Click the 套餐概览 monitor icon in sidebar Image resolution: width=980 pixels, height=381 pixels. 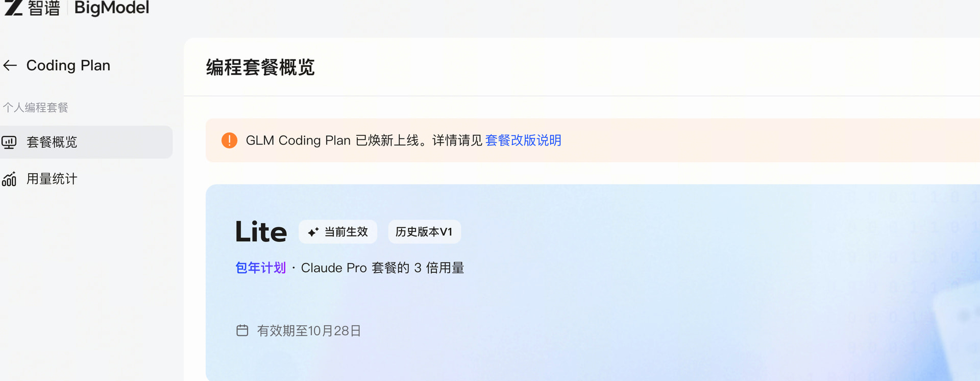click(x=9, y=142)
